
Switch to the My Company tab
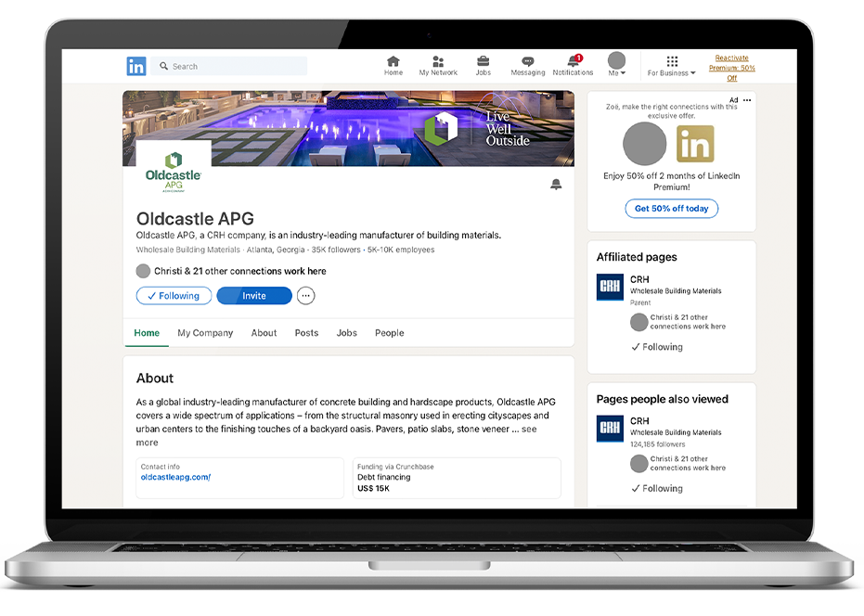pyautogui.click(x=205, y=333)
